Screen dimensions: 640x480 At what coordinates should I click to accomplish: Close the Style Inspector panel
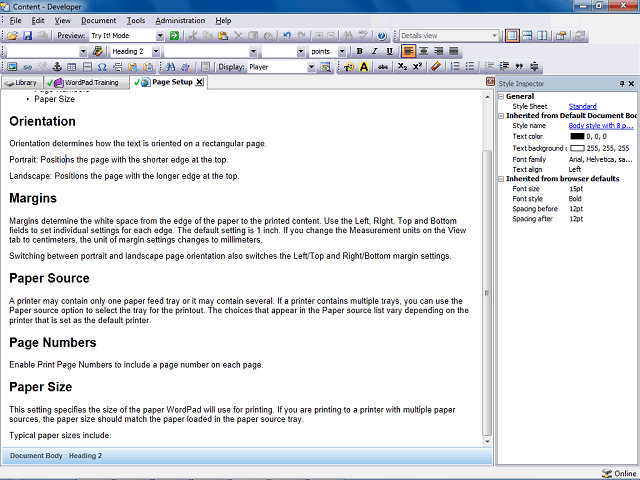pos(631,84)
